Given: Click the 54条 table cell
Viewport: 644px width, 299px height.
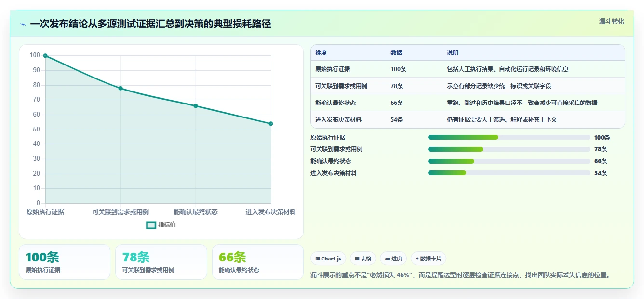Looking at the screenshot, I should [397, 120].
